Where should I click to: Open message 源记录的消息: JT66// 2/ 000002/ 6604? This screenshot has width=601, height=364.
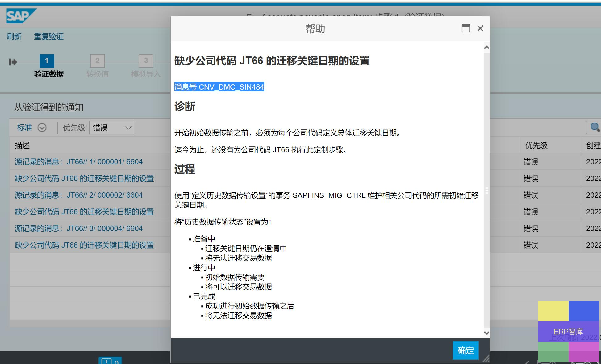pyautogui.click(x=79, y=195)
